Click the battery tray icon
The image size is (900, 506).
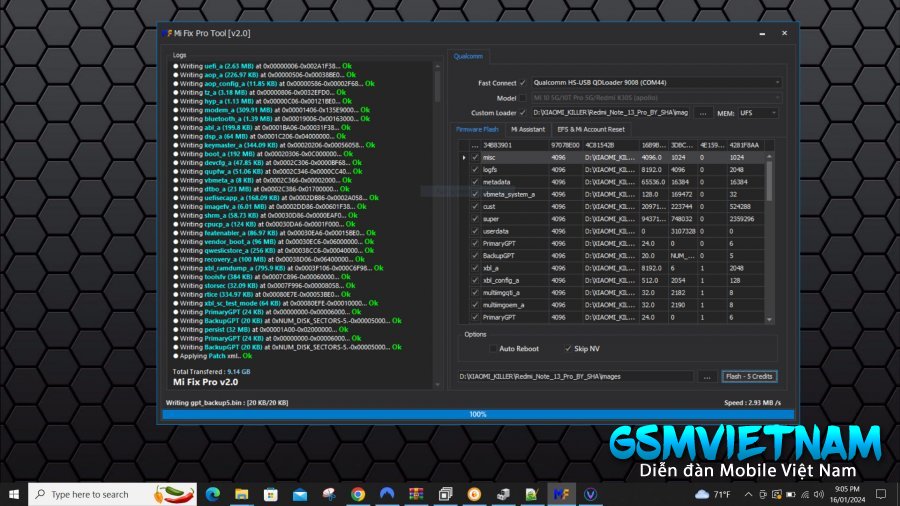(x=790, y=494)
